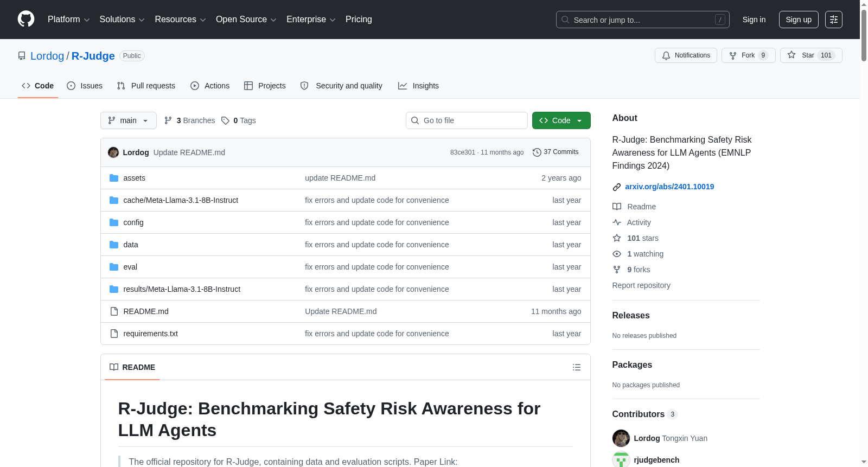
Task: Click the results/Meta-Llama-3.1-8B-Instruct folder icon
Action: coord(114,289)
